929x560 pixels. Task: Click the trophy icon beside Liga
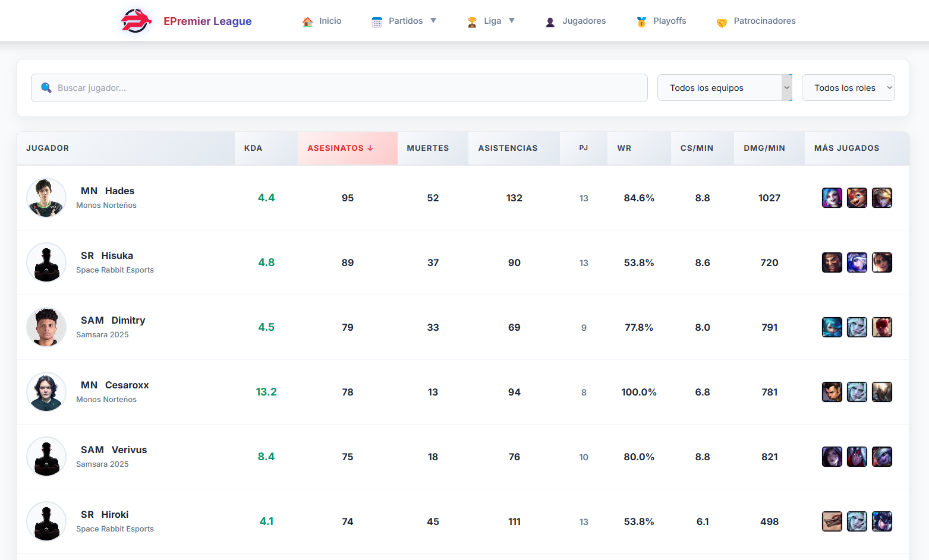[x=472, y=22]
